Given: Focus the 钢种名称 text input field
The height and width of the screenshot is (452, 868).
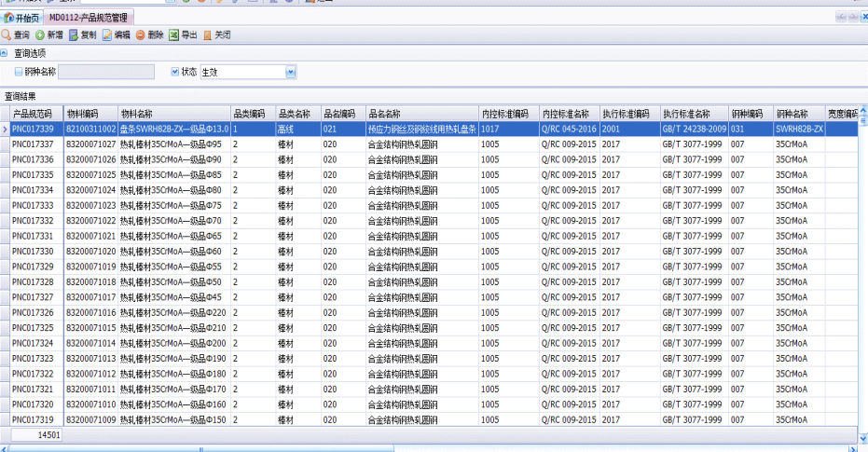Looking at the screenshot, I should 106,72.
